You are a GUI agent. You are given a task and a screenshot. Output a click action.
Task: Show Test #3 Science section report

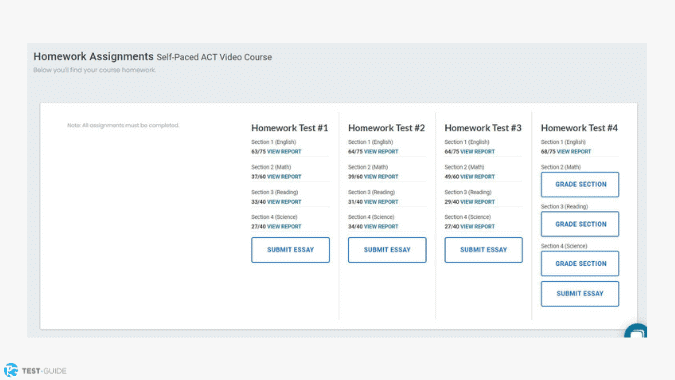pyautogui.click(x=477, y=226)
